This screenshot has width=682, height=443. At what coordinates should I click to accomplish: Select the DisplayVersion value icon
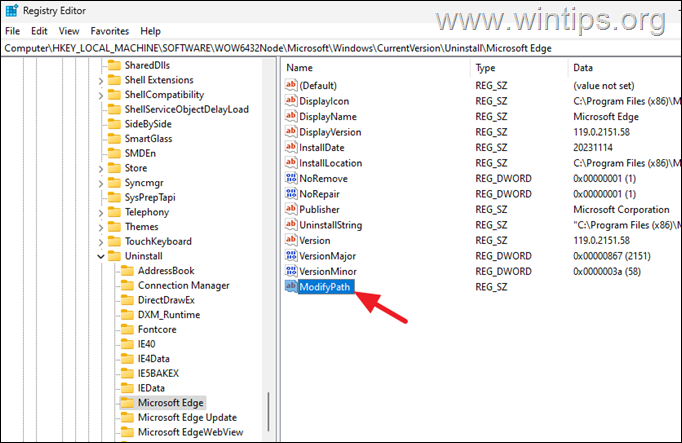click(291, 132)
